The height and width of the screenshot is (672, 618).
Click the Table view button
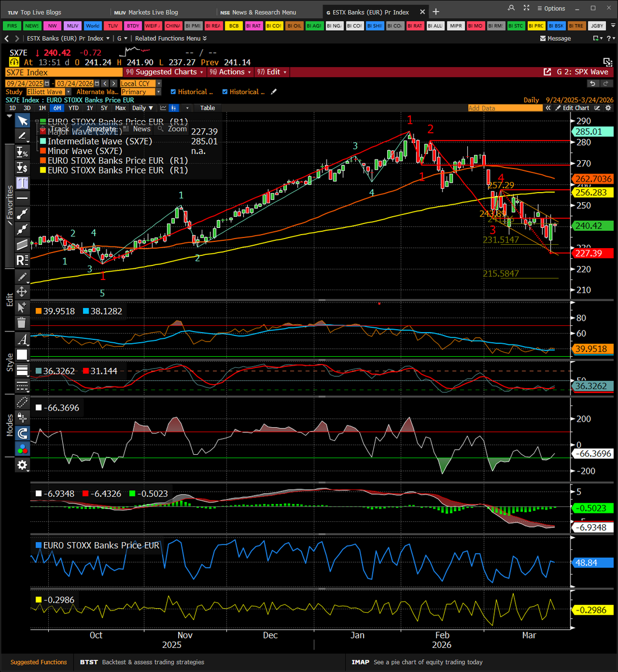pos(207,108)
